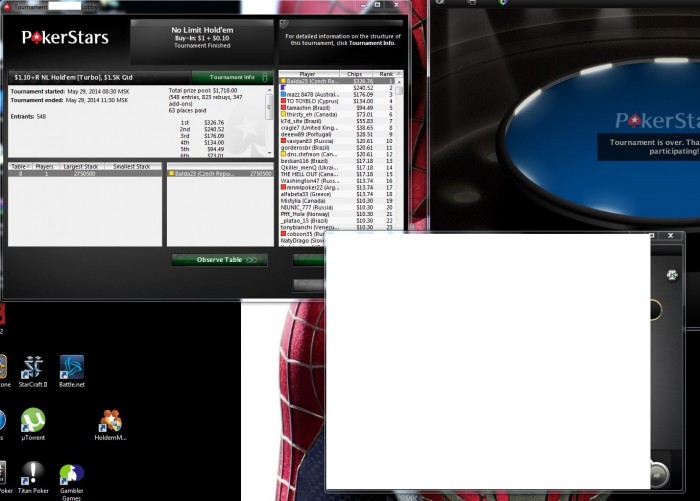700x501 pixels.
Task: Open StarCraft II desktop shortcut
Action: (x=33, y=371)
